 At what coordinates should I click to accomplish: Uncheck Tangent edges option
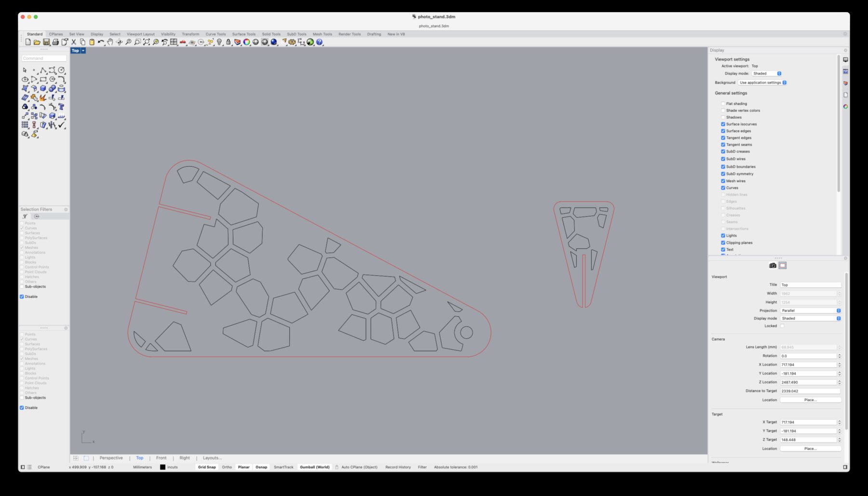click(x=723, y=138)
